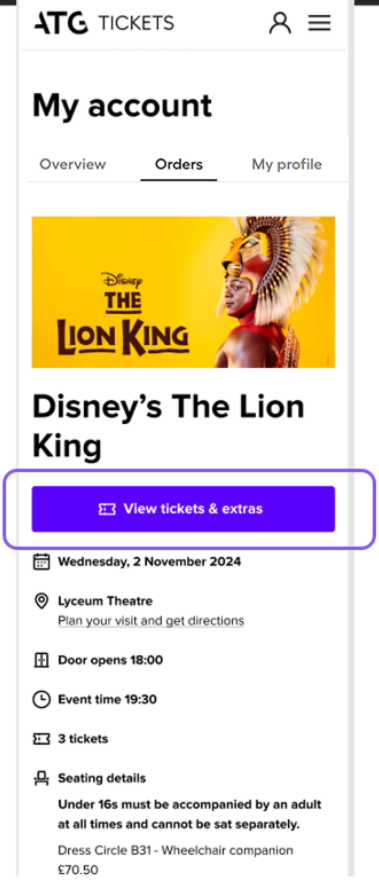Switch to the Overview tab
379x885 pixels.
[72, 164]
